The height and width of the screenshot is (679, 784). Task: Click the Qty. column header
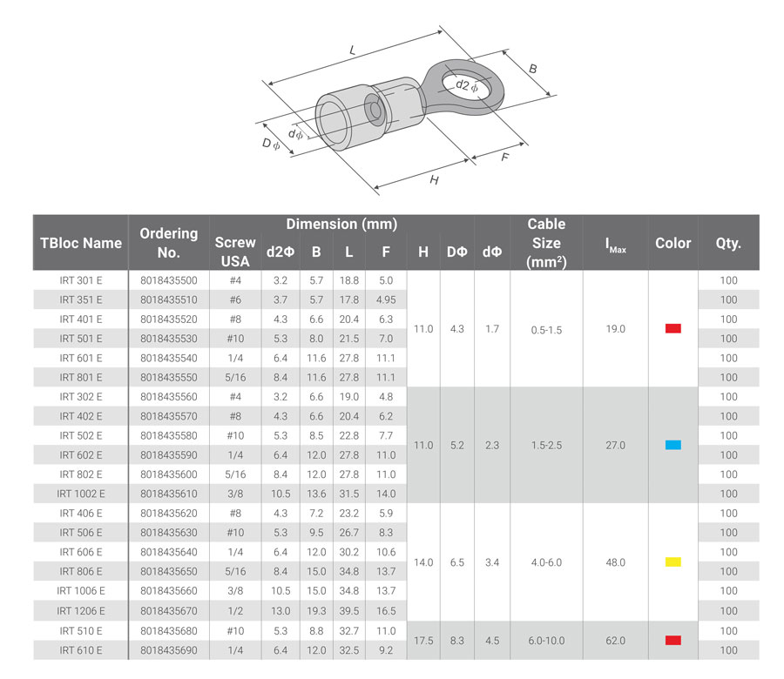728,243
